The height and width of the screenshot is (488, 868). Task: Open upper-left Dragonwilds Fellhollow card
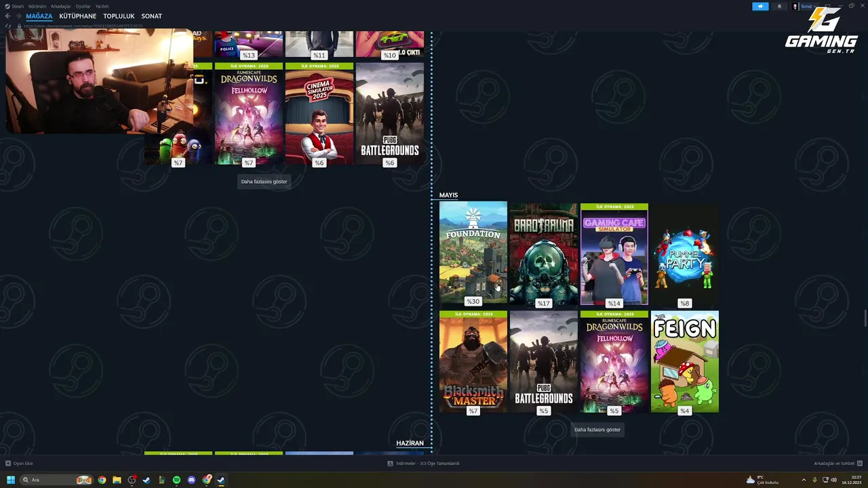(248, 114)
